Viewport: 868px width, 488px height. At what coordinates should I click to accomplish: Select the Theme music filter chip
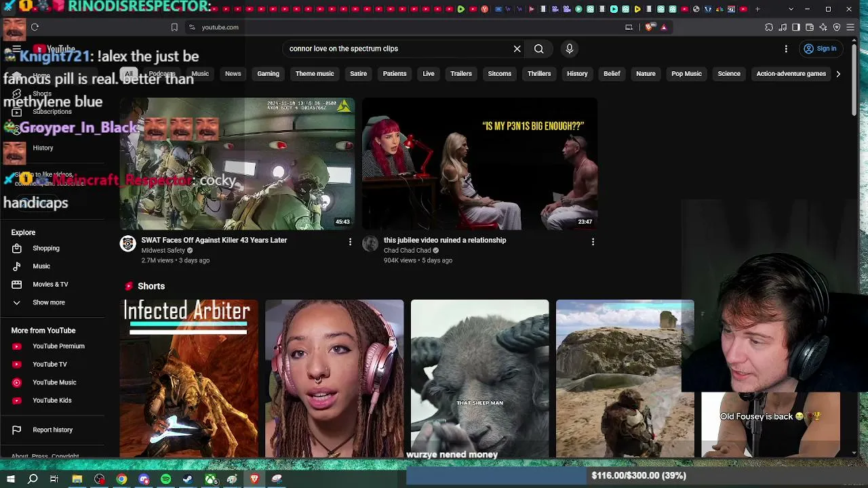pos(315,74)
